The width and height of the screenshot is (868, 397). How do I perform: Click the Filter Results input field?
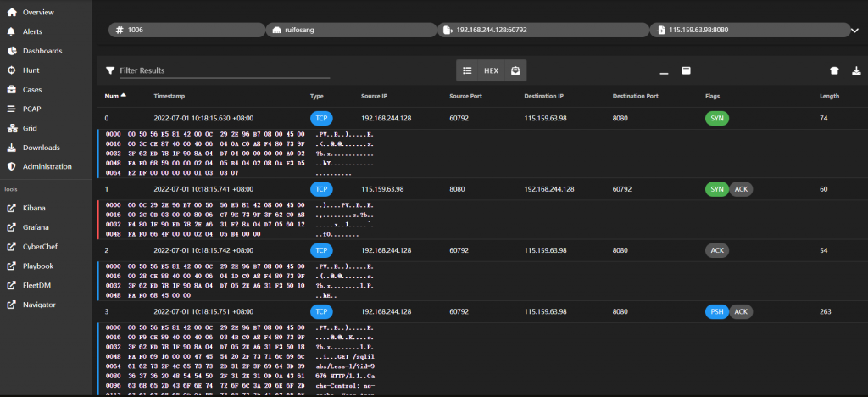point(224,70)
